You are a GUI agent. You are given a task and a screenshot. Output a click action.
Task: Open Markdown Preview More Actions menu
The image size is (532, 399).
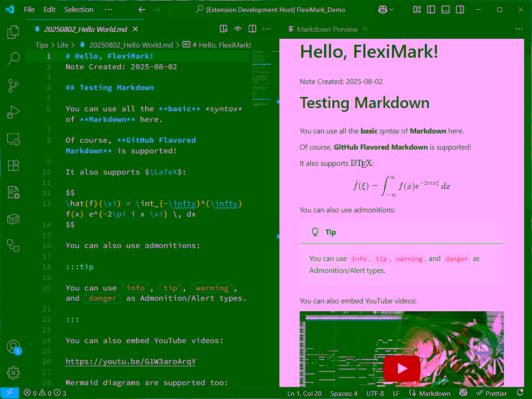[x=519, y=29]
